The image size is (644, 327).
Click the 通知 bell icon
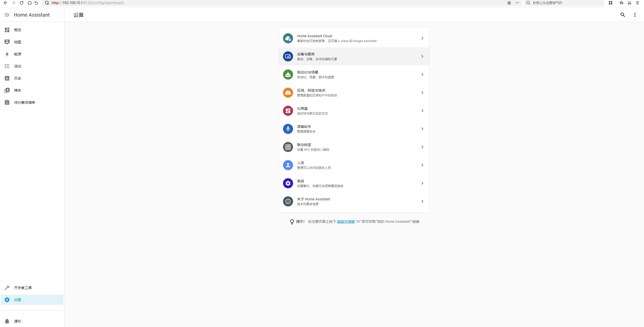tap(7, 321)
